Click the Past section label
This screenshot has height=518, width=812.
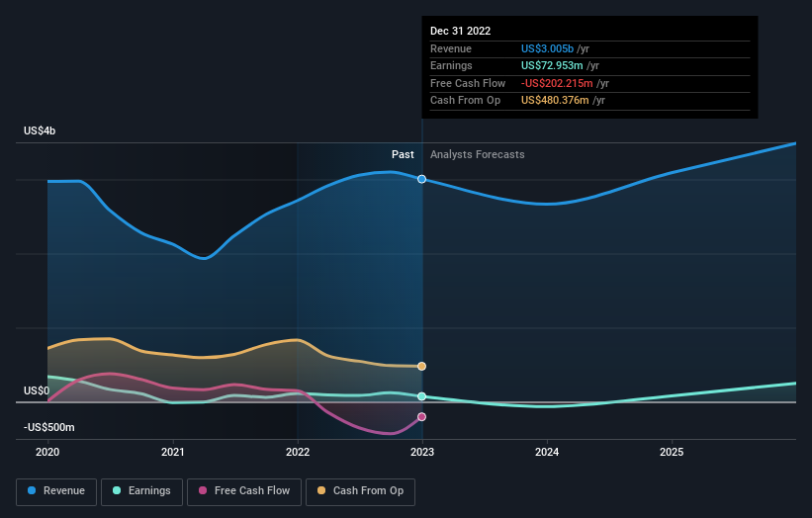coord(403,155)
